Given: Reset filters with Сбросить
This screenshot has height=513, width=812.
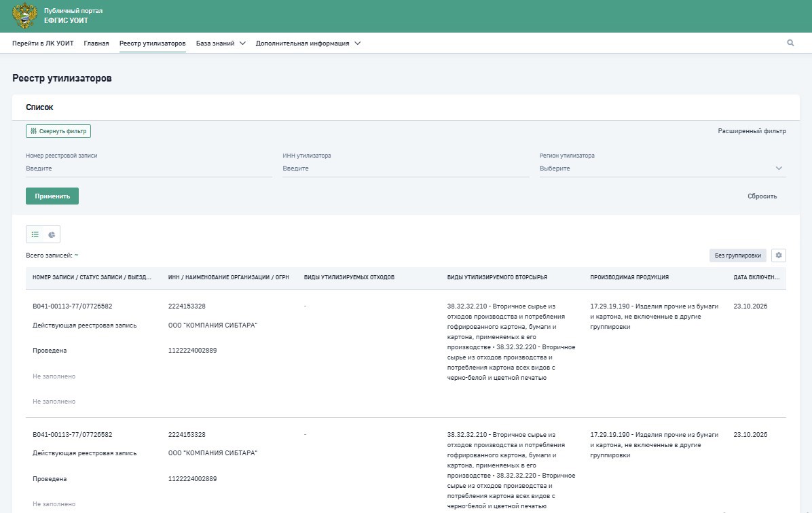Looking at the screenshot, I should tap(762, 196).
